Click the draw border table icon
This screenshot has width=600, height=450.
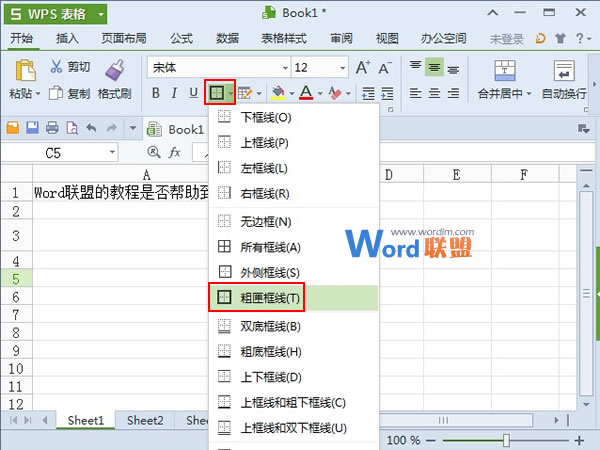tap(245, 93)
